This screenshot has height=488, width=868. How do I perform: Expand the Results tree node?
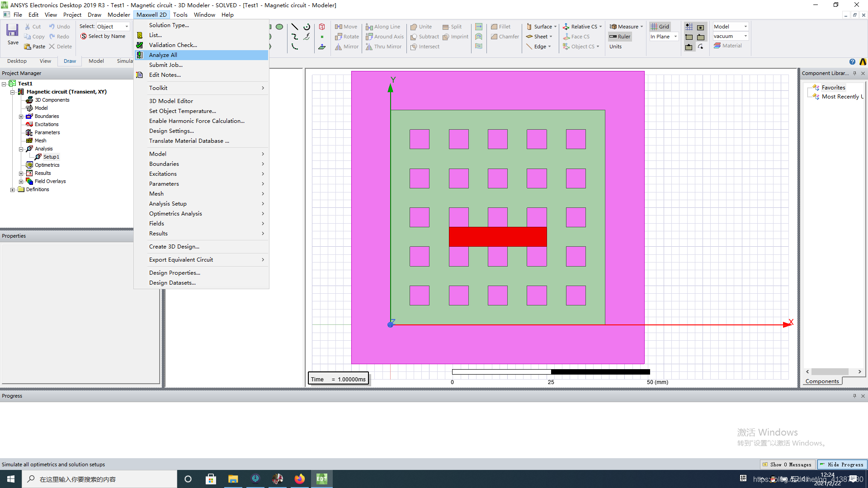pyautogui.click(x=21, y=173)
